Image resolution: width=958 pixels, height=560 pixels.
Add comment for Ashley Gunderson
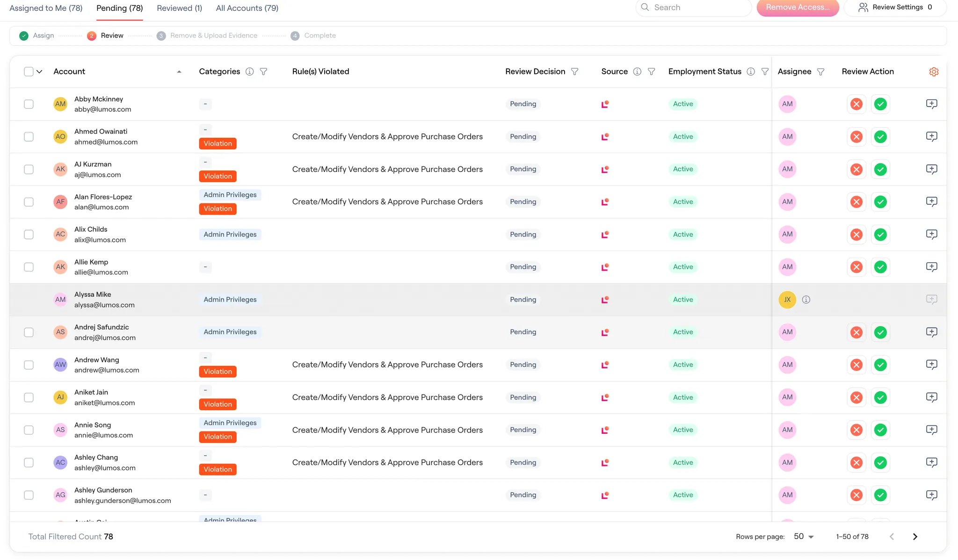[931, 495]
